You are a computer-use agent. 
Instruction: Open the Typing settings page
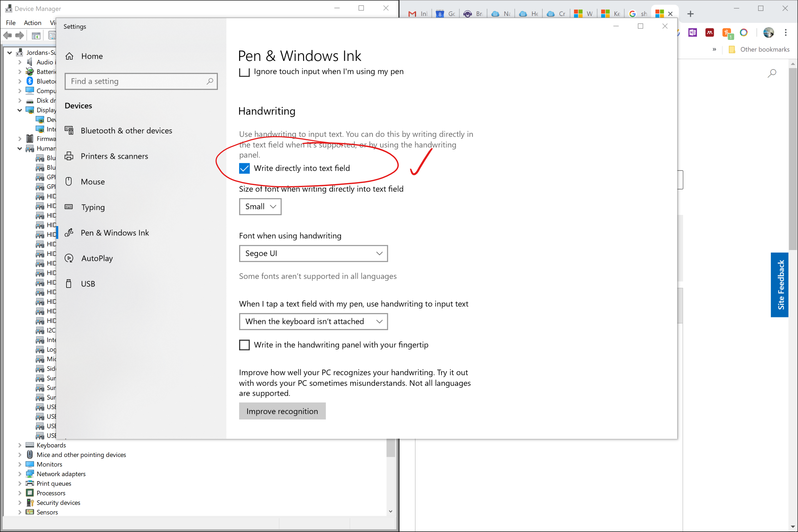93,207
